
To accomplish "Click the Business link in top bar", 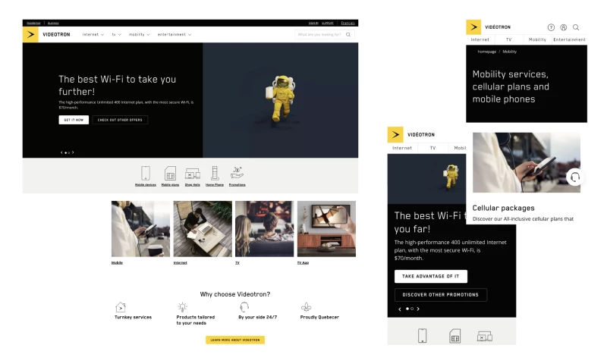I will [53, 24].
